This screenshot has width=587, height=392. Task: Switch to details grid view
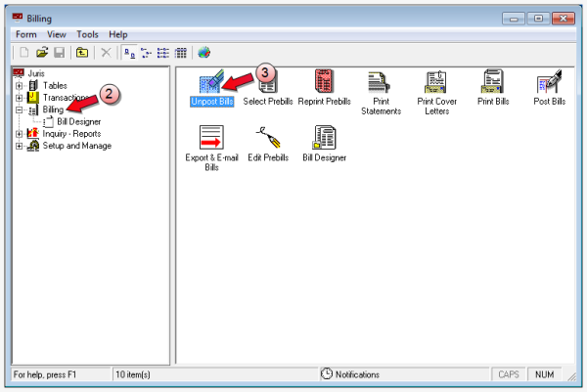180,53
